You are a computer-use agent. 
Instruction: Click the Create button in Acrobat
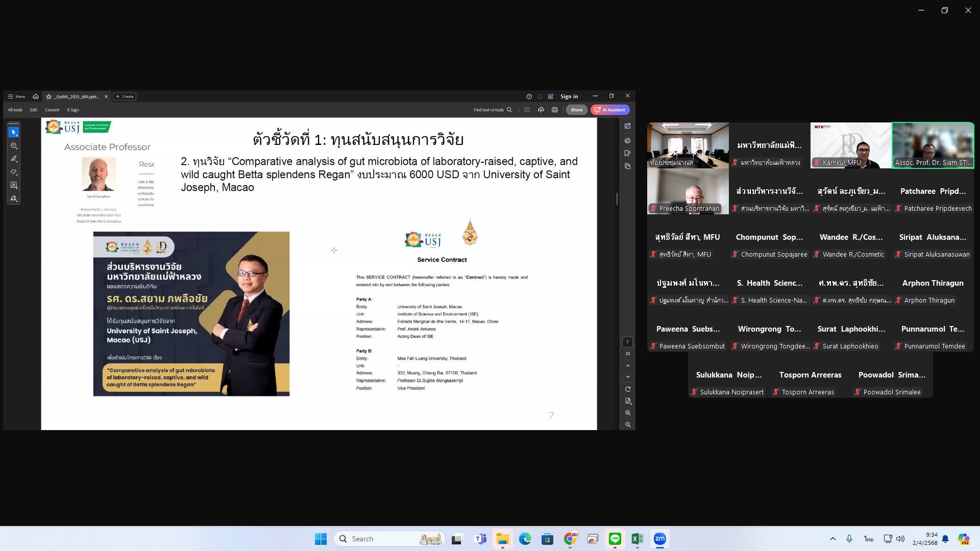click(x=125, y=96)
